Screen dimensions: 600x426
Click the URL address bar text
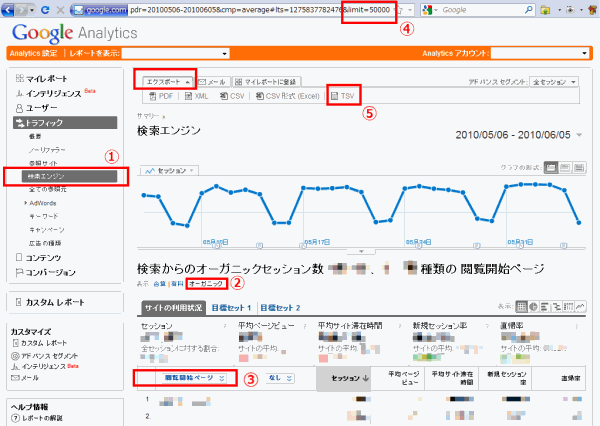click(260, 10)
